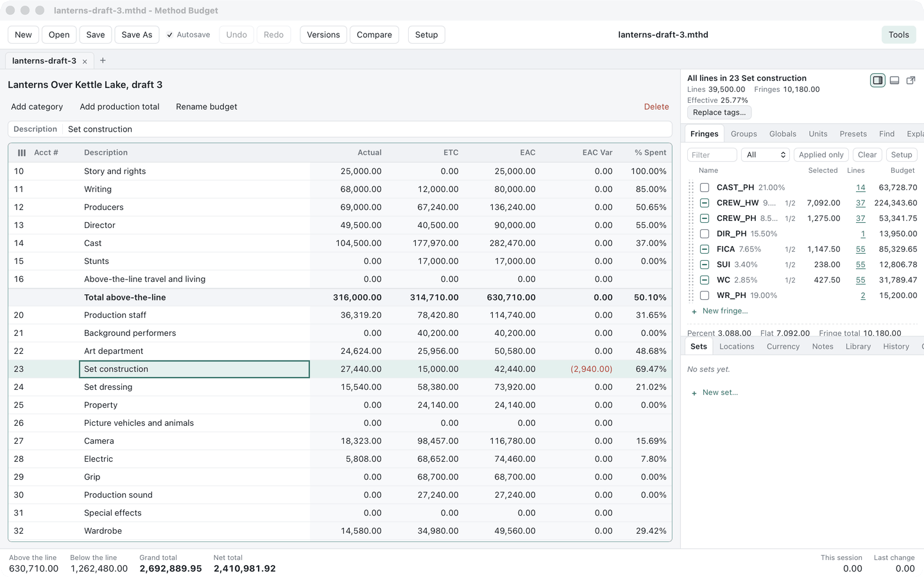Click the Replace tags button
This screenshot has width=924, height=578.
pos(719,112)
